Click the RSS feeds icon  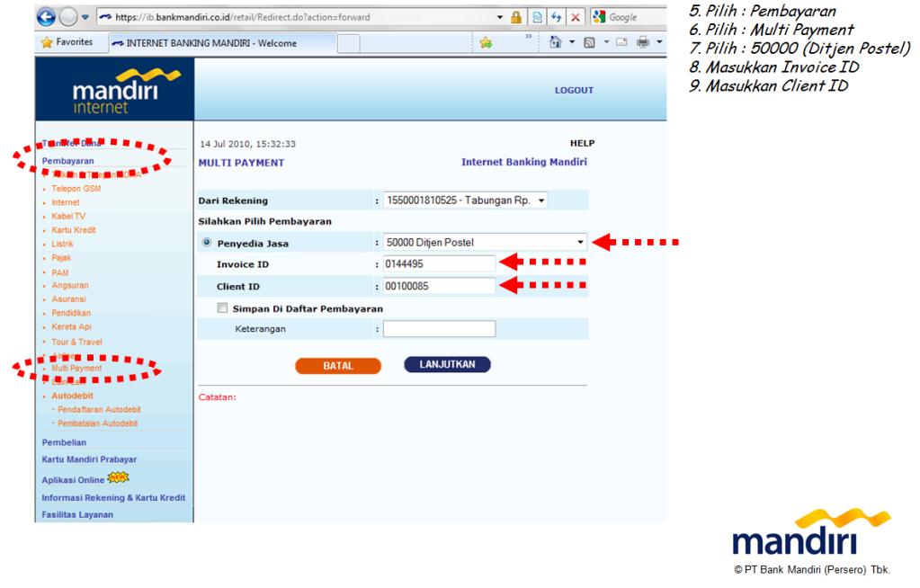point(589,42)
